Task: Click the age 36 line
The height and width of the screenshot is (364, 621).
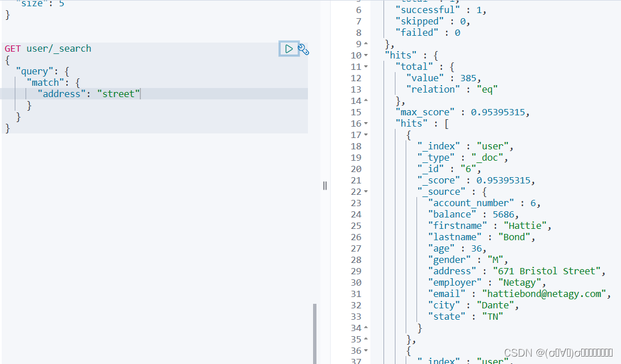Action: 457,249
